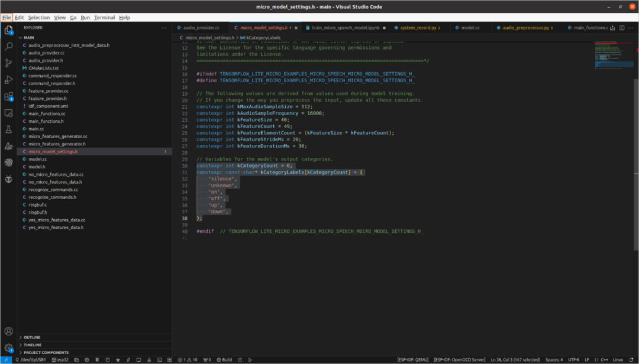Expand the OUTLINE panel
The height and width of the screenshot is (364, 639).
pos(32,337)
